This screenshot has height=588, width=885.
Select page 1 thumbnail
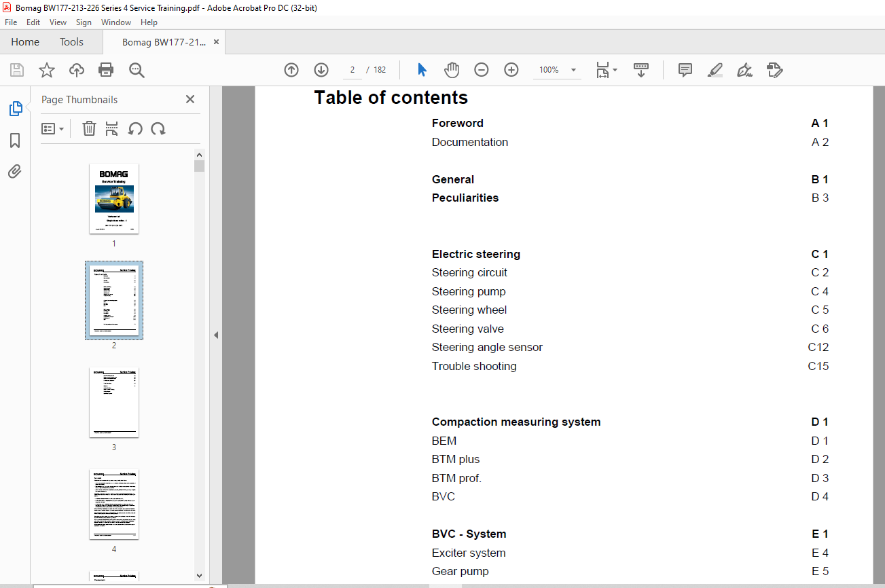point(114,199)
